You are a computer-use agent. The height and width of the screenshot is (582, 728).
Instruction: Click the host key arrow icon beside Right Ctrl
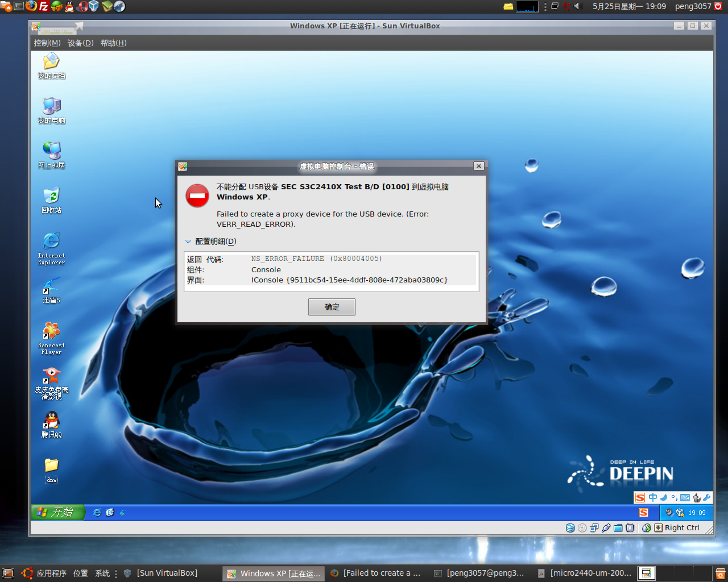click(x=658, y=528)
